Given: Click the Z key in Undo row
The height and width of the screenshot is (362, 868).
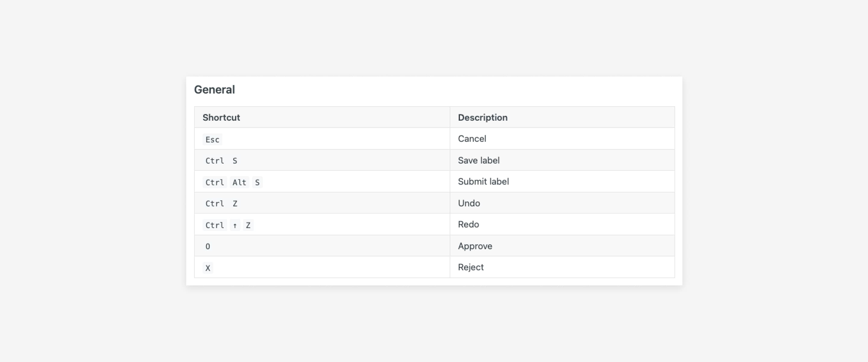Looking at the screenshot, I should click(x=235, y=203).
